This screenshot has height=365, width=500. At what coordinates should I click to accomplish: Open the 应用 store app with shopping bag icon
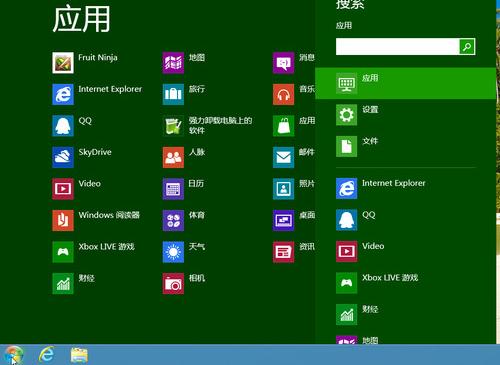tap(294, 126)
